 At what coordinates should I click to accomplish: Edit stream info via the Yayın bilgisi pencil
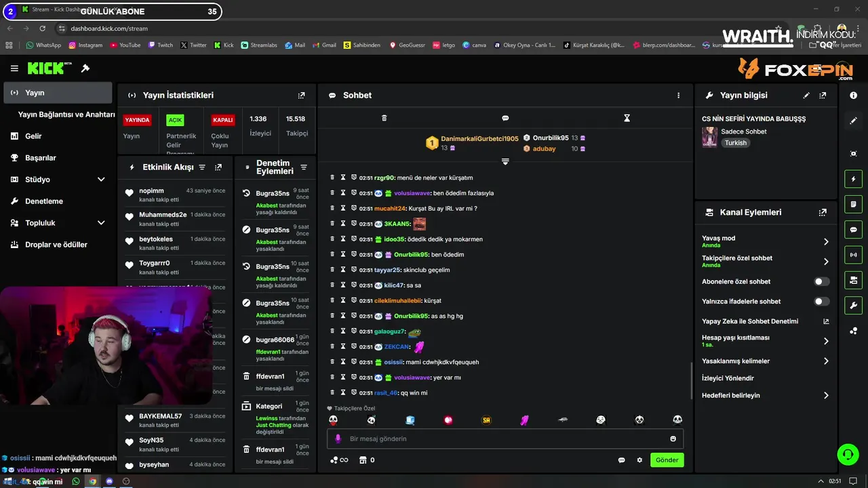pos(806,96)
